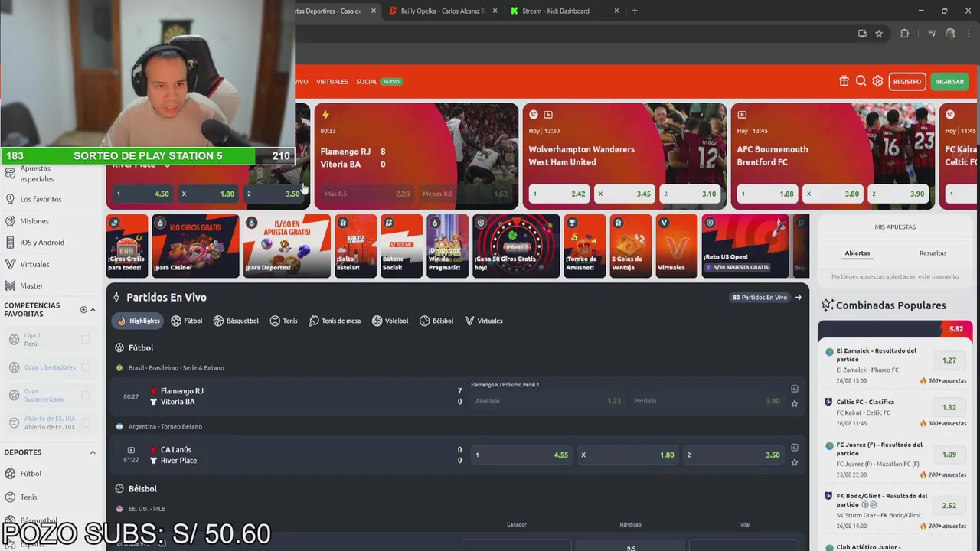Collapse the Deportes sidebar section

(93, 452)
